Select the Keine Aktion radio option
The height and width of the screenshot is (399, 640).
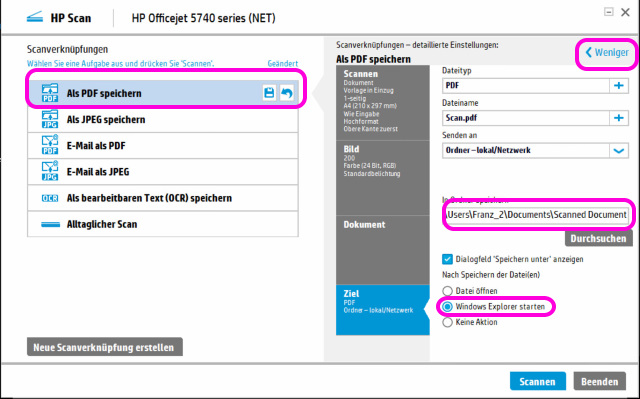pyautogui.click(x=447, y=322)
